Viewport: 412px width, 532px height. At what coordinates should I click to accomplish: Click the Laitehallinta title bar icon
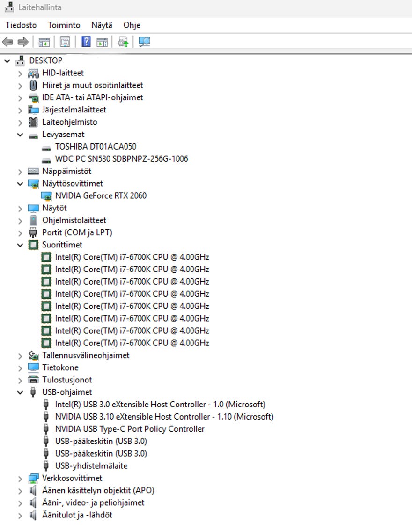(x=9, y=7)
